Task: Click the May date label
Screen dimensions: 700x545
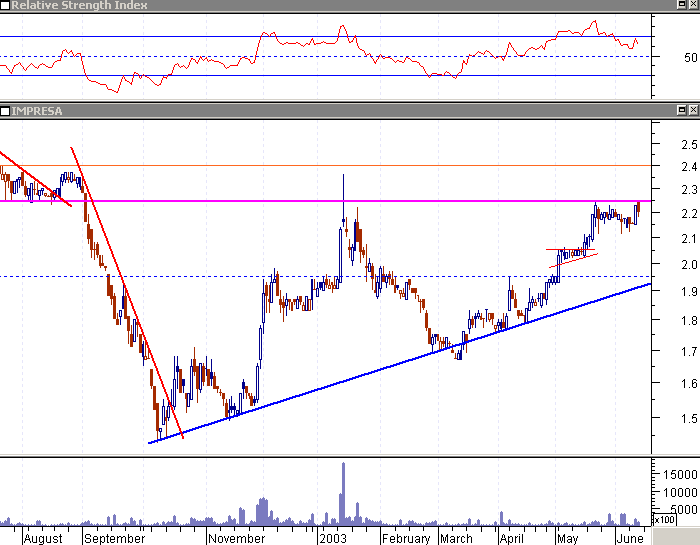Action: (x=567, y=538)
